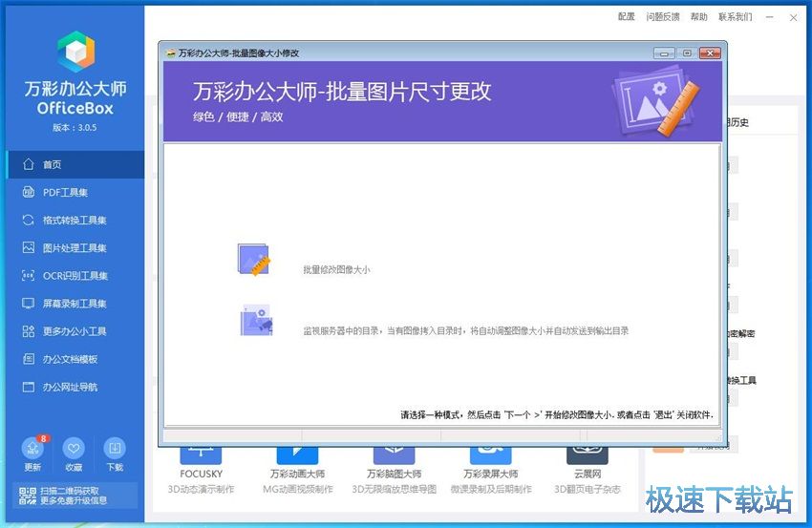
Task: Open 办公网址导航 sidebar entry
Action: [x=75, y=388]
